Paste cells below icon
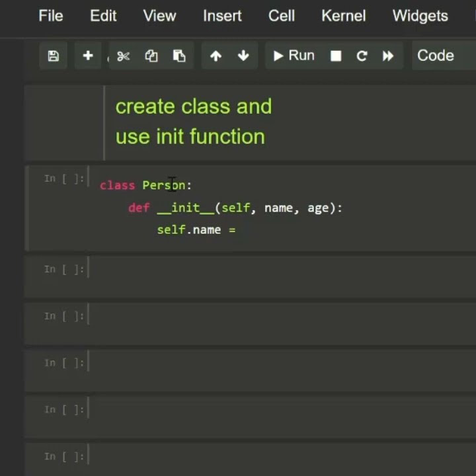The image size is (476, 476). (x=179, y=56)
